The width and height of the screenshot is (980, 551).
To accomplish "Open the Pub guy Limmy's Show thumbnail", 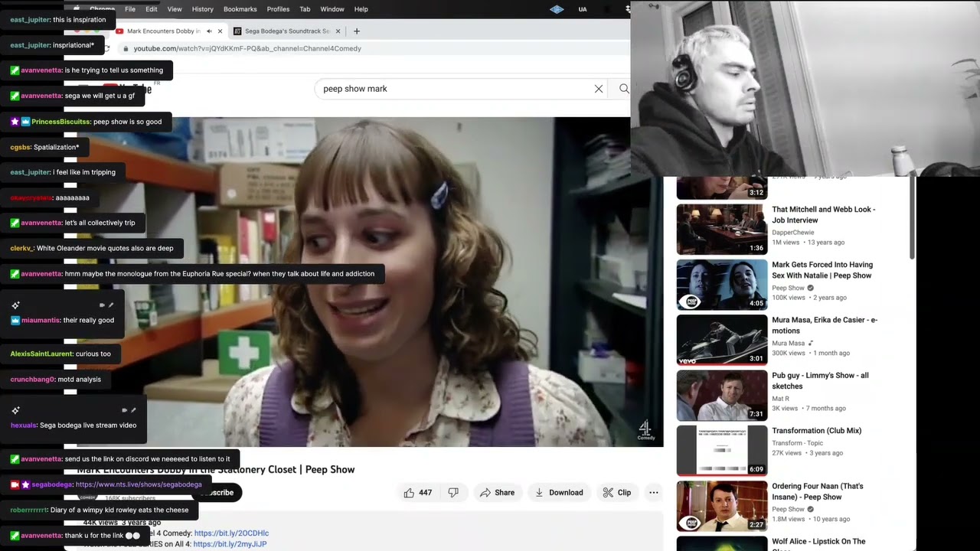I will click(722, 396).
